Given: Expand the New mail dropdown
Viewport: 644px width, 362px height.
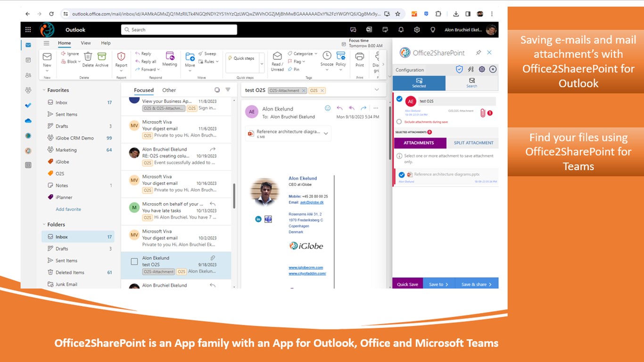Looking at the screenshot, I should (47, 71).
